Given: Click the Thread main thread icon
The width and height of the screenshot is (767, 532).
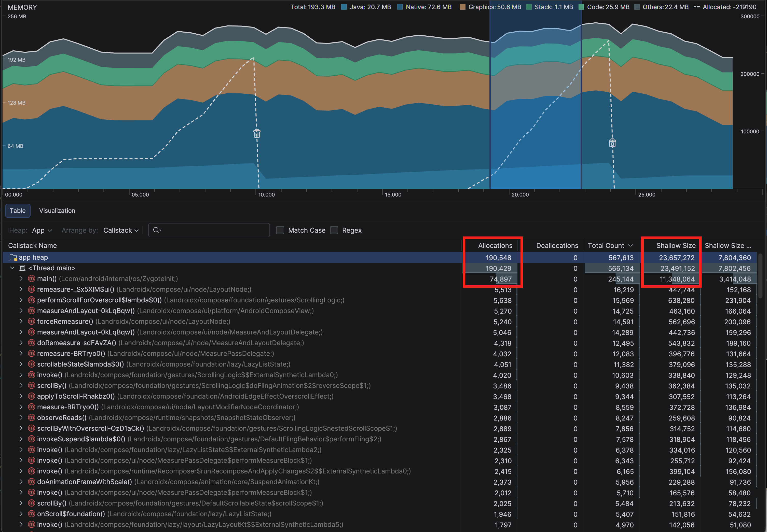Looking at the screenshot, I should tap(22, 268).
